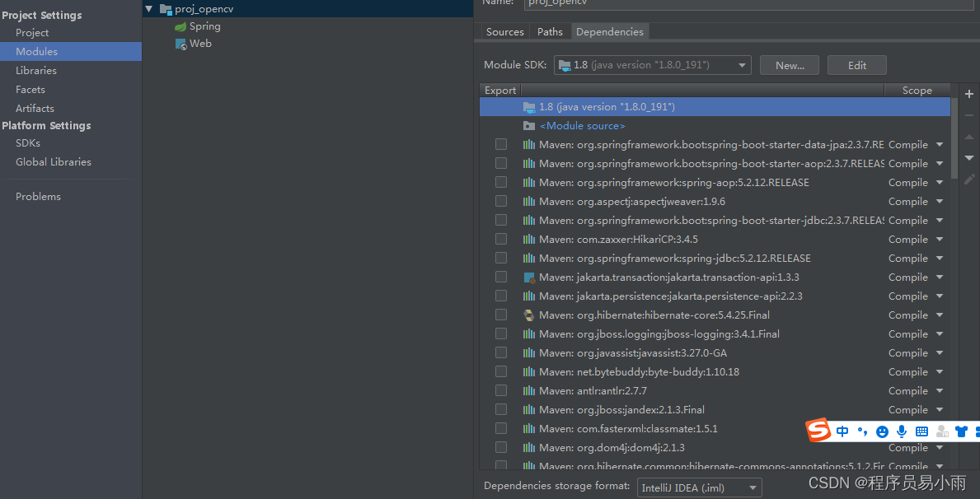Click the aspectjweaver library bars icon
Viewport: 980px width, 499px height.
(529, 202)
